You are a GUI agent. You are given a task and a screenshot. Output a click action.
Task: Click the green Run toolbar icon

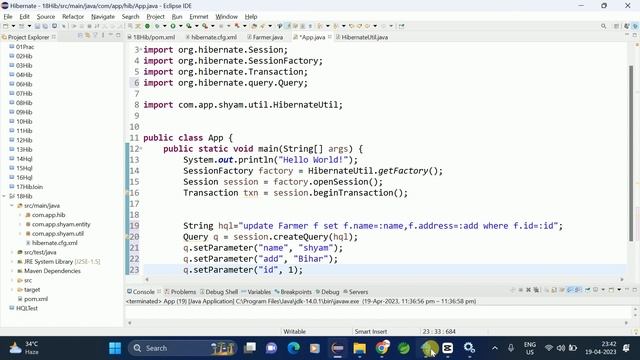tap(173, 26)
